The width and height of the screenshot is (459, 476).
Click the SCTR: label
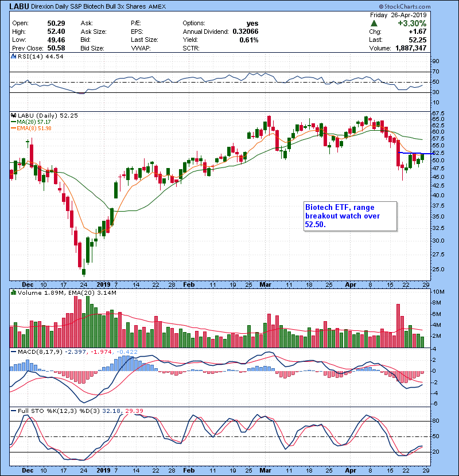190,48
